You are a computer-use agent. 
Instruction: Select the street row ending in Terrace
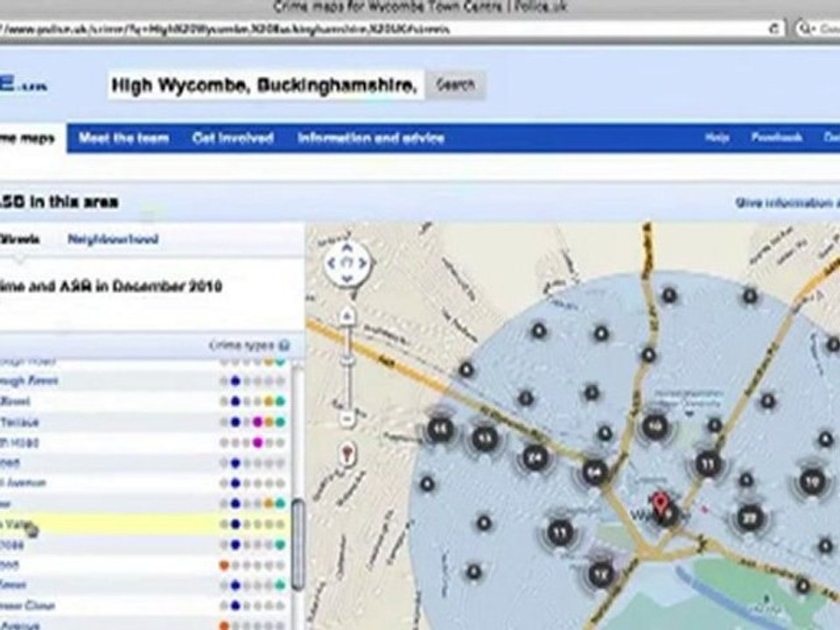click(144, 422)
